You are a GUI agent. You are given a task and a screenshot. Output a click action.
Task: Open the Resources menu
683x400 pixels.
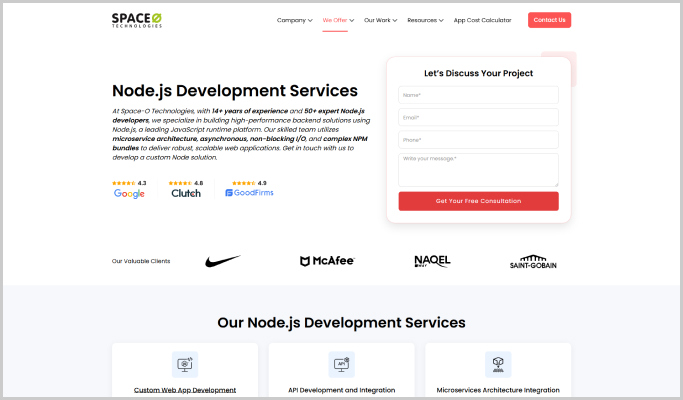click(x=422, y=20)
